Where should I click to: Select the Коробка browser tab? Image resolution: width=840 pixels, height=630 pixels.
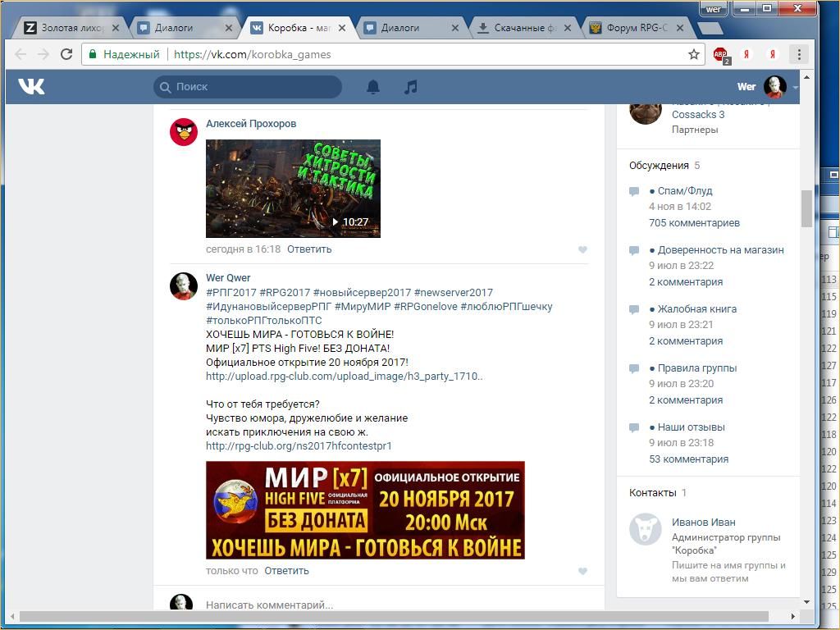[297, 28]
